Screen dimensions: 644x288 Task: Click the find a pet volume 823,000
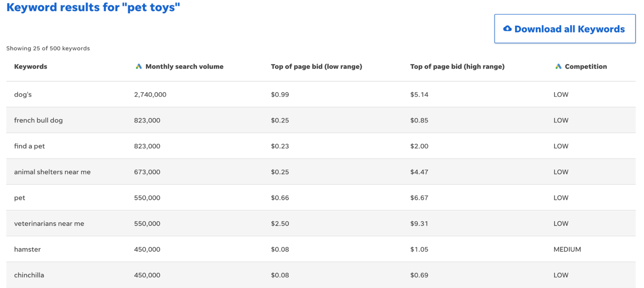[x=147, y=146]
